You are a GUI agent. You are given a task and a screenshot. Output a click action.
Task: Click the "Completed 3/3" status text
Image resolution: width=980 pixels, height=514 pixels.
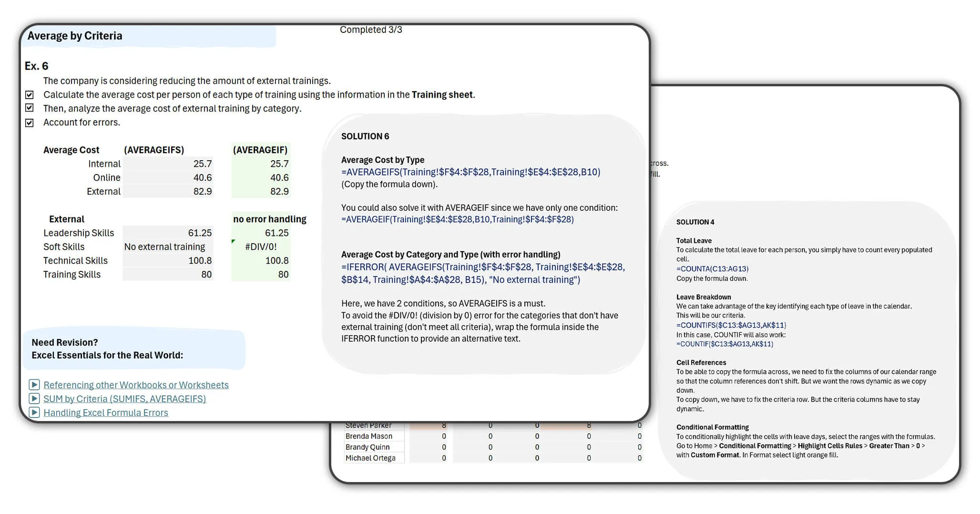pos(370,30)
